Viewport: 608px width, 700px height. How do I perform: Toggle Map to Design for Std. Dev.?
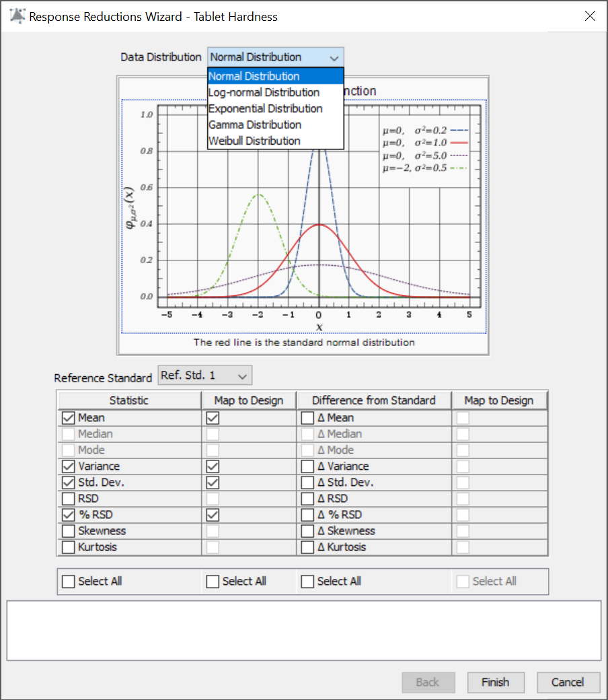coord(213,483)
